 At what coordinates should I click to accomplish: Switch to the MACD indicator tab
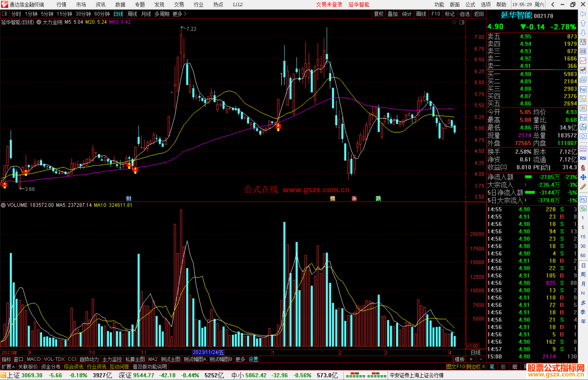[33, 359]
